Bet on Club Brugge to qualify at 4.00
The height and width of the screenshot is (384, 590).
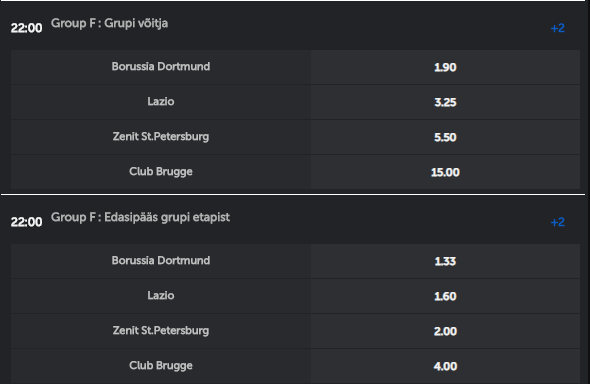445,366
